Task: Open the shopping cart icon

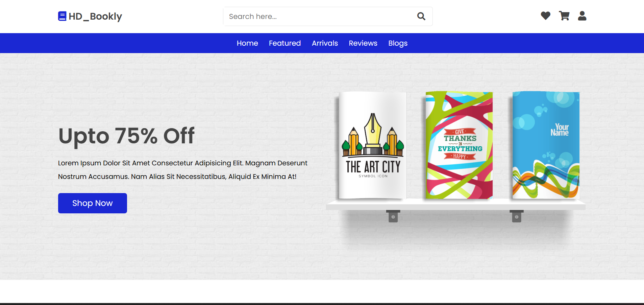Action: click(x=564, y=16)
